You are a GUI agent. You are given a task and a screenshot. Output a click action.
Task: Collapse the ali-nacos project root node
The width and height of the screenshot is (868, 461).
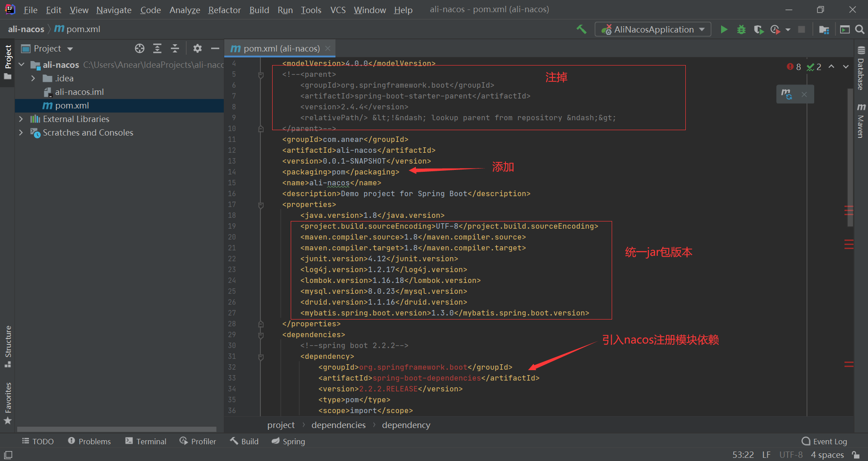point(21,65)
